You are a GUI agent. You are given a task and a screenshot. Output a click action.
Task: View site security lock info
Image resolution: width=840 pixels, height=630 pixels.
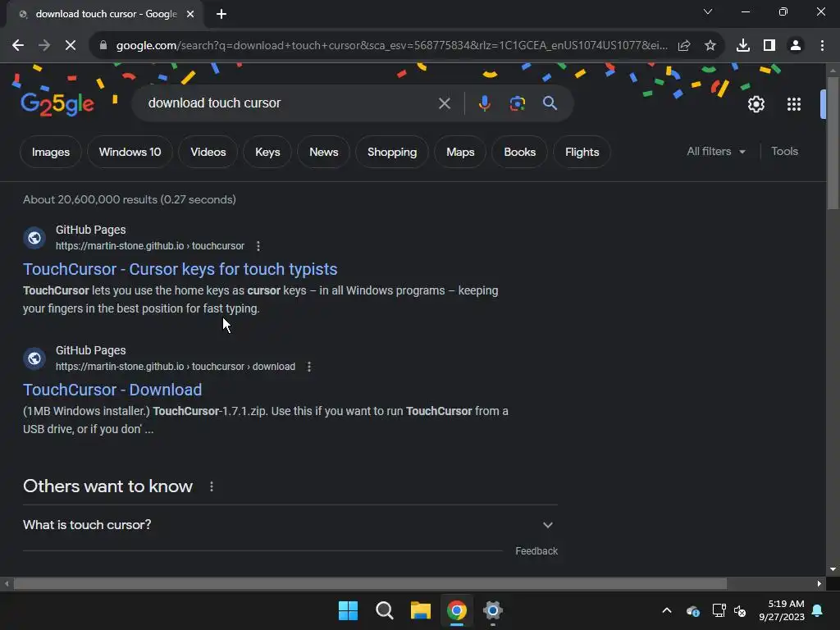tap(103, 46)
